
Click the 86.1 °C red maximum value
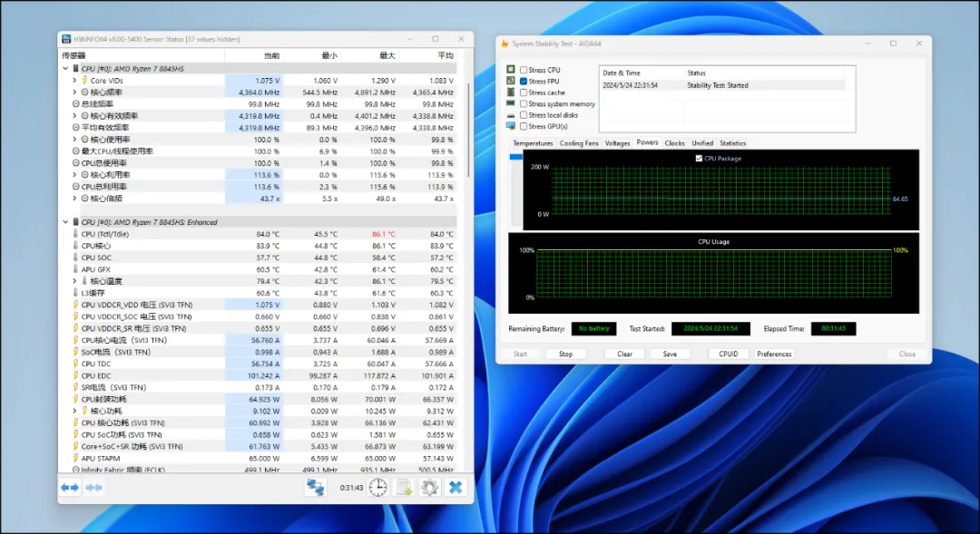tap(383, 234)
